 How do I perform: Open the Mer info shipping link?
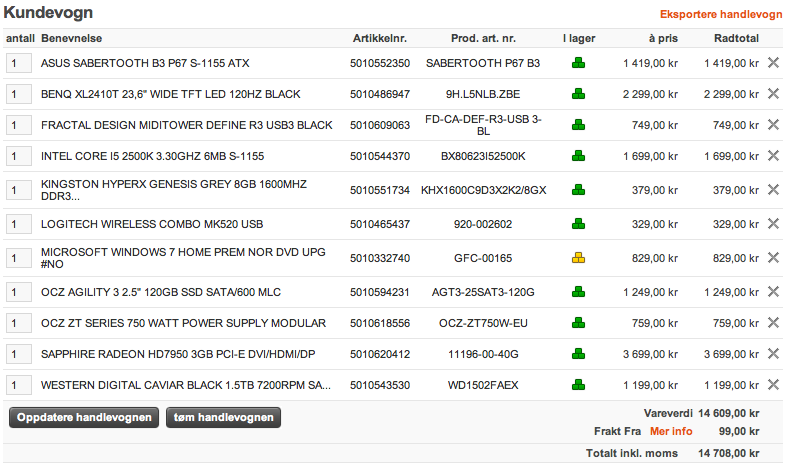point(671,431)
